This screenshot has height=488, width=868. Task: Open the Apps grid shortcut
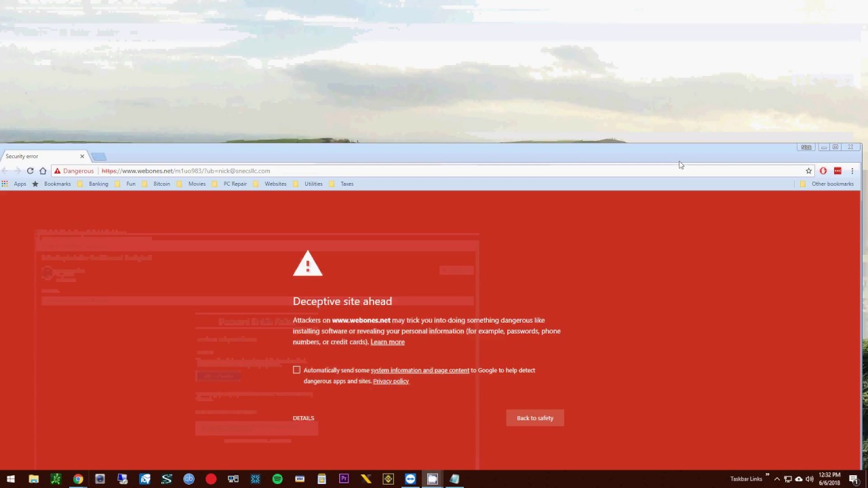click(x=14, y=184)
